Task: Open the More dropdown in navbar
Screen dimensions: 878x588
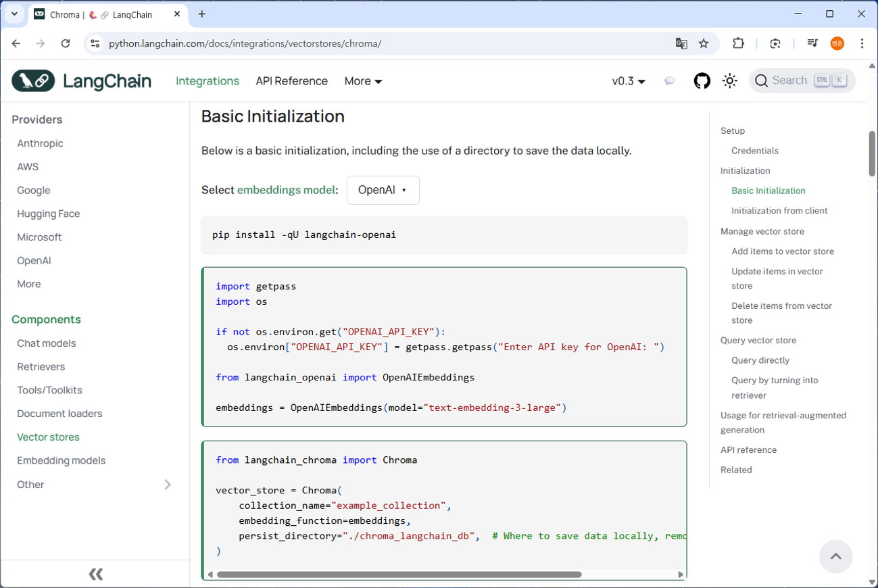Action: pos(363,81)
